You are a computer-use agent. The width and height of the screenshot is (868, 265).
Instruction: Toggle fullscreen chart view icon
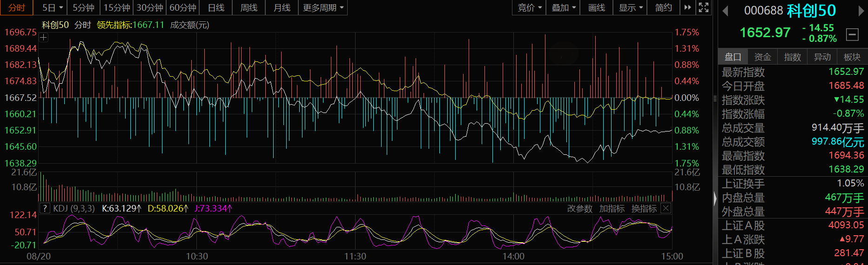point(704,7)
